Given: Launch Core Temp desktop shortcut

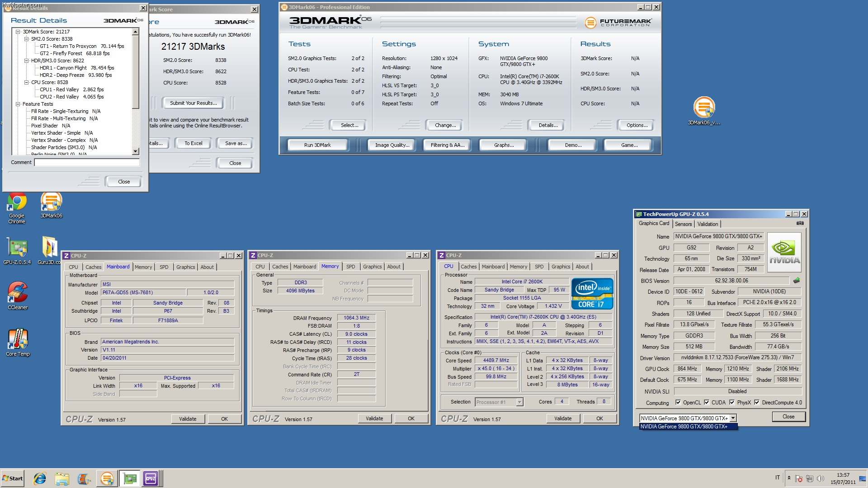Looking at the screenshot, I should tap(18, 343).
